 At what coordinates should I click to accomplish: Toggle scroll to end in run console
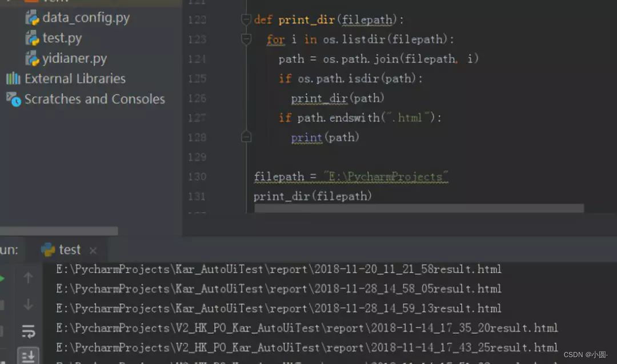29,356
